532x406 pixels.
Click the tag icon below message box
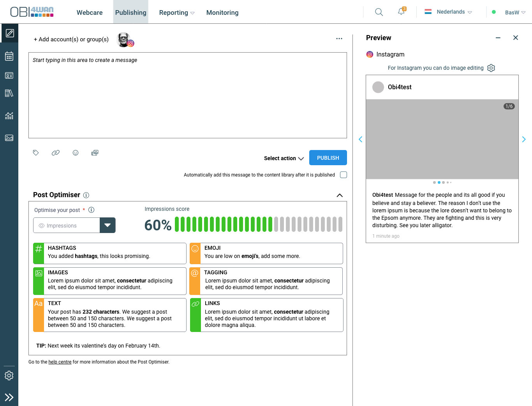(36, 153)
